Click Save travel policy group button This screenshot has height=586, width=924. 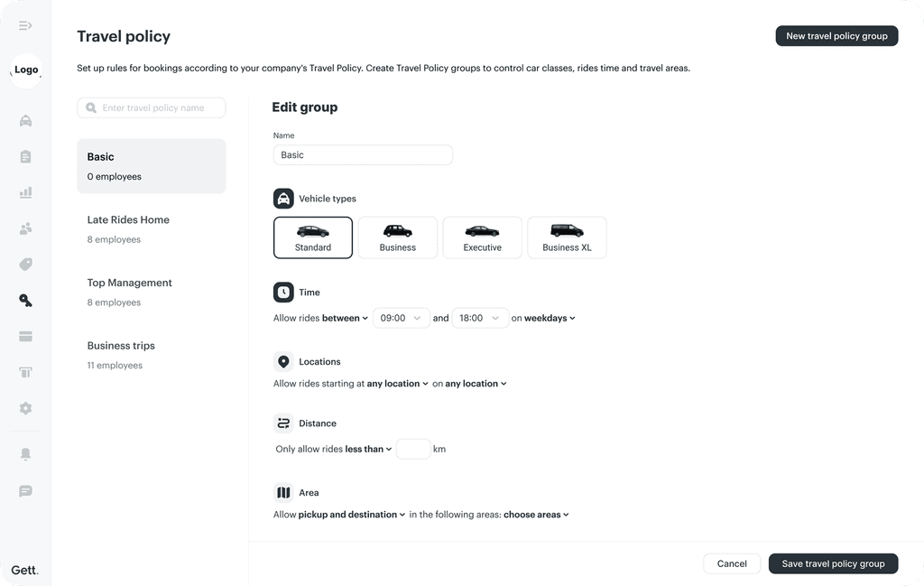[833, 563]
